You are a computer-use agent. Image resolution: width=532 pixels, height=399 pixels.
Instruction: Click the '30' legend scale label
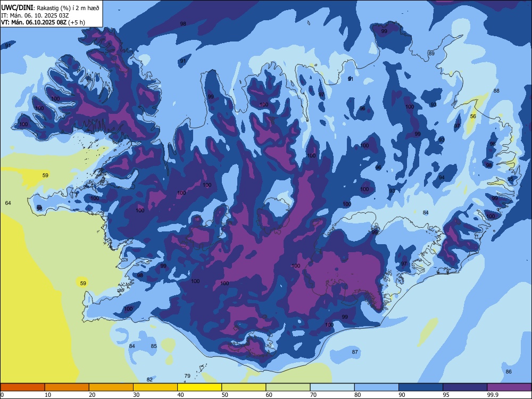[x=136, y=395]
